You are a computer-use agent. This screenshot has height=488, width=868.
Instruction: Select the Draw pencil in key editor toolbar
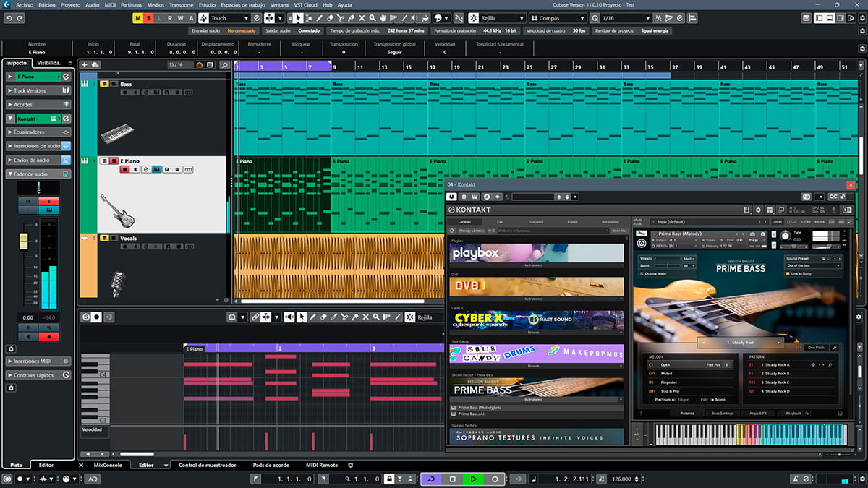[x=312, y=317]
